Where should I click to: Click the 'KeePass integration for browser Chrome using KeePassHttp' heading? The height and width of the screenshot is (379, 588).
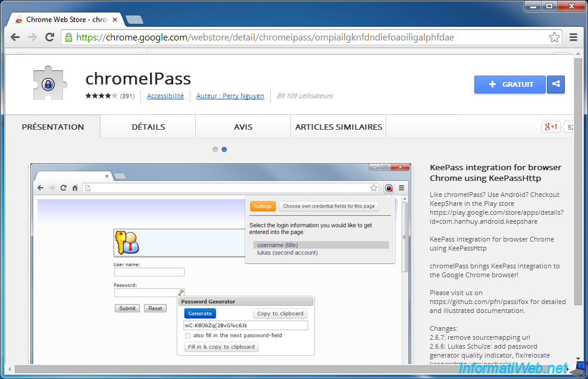click(495, 173)
